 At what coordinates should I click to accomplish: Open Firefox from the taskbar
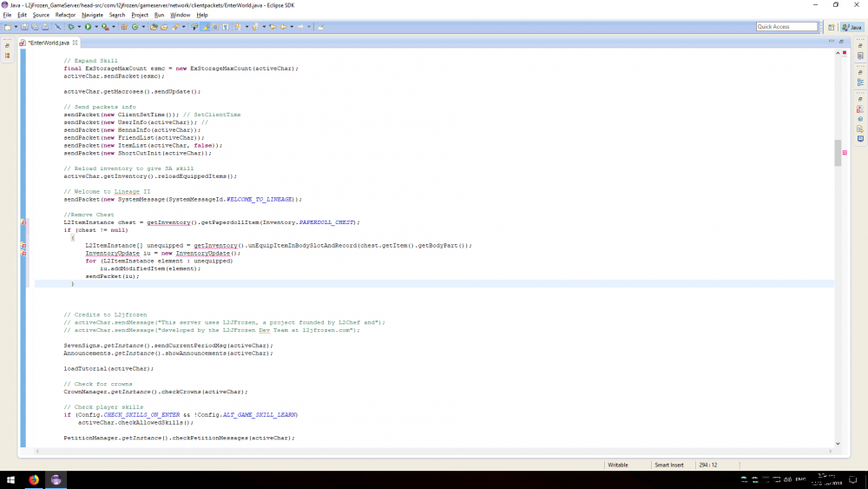35,479
